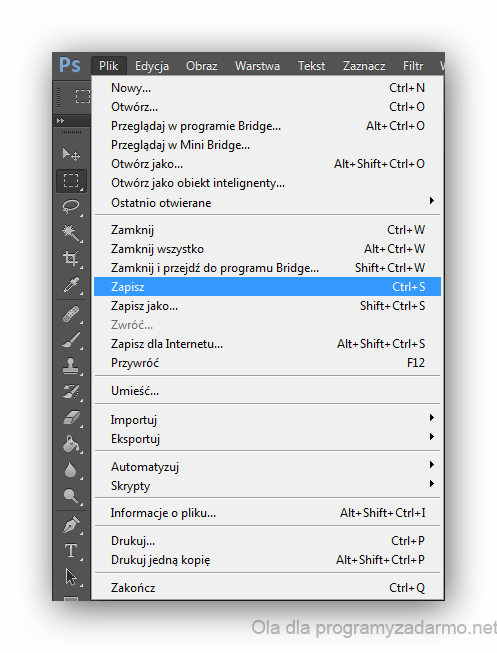Select the Clone Stamp tool

point(71,366)
